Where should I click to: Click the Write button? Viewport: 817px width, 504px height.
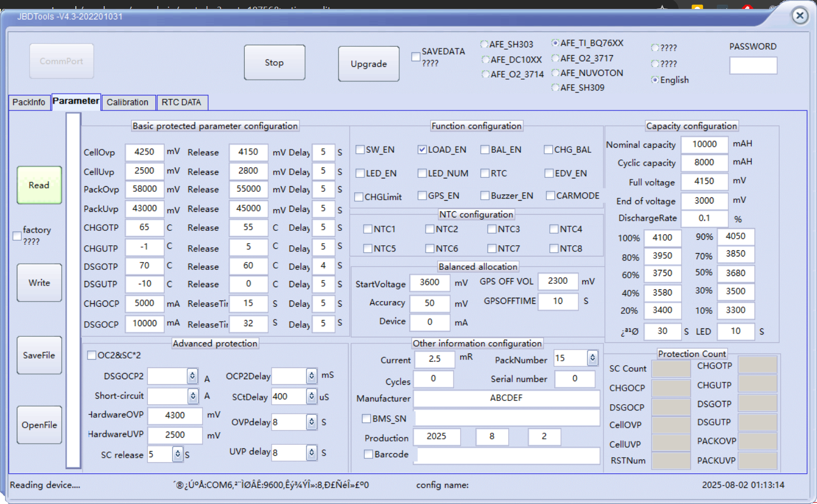39,283
